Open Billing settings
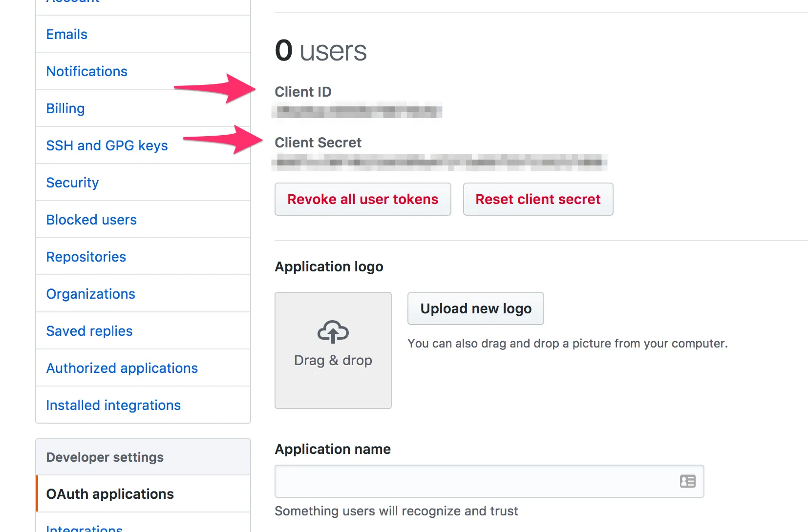Screen dimensions: 808x532 (65, 108)
